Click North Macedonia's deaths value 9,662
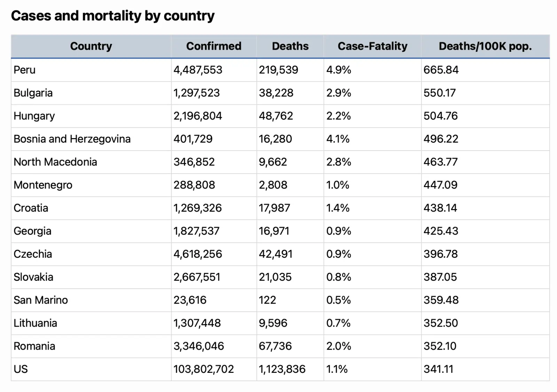Screen dimensions: 557x392 tap(273, 162)
